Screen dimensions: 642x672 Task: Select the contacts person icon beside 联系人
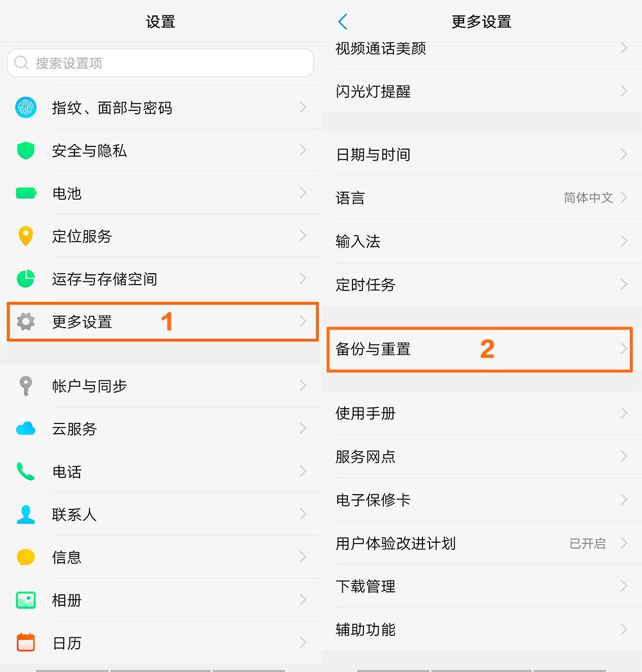[x=24, y=514]
